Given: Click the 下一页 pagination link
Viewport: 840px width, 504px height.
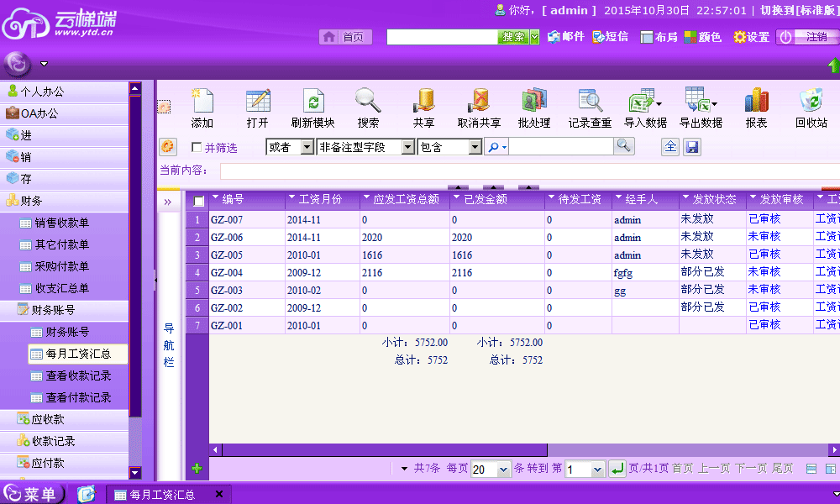Looking at the screenshot, I should coord(751,469).
